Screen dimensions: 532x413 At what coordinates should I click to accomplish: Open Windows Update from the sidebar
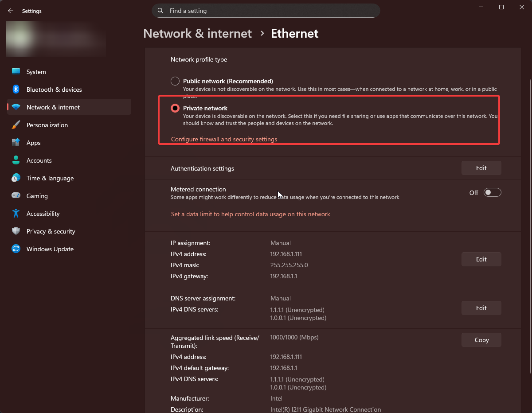click(x=50, y=249)
